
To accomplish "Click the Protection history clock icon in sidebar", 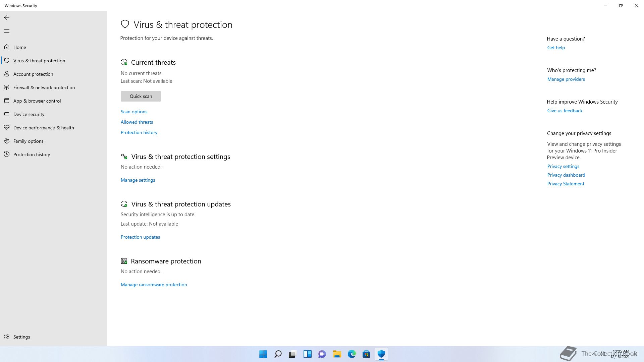I will click(x=7, y=155).
